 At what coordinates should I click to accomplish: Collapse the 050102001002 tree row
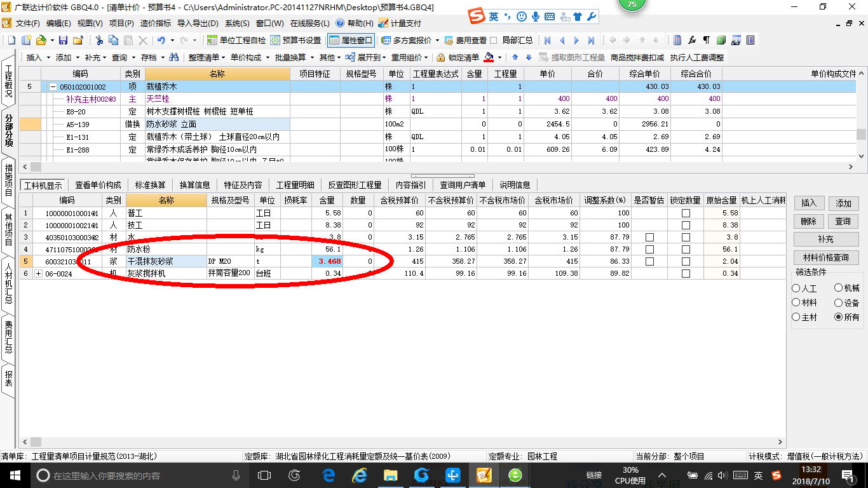click(53, 86)
